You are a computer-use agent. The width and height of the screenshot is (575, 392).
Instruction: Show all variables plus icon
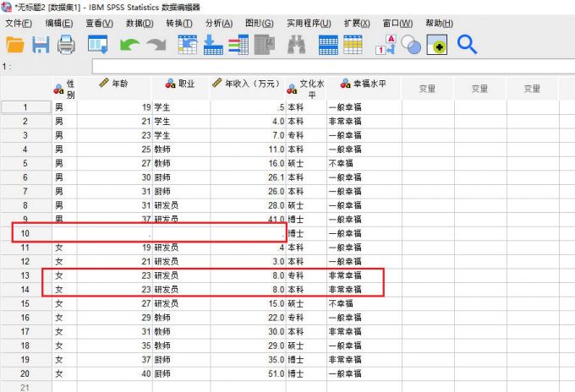(x=437, y=45)
